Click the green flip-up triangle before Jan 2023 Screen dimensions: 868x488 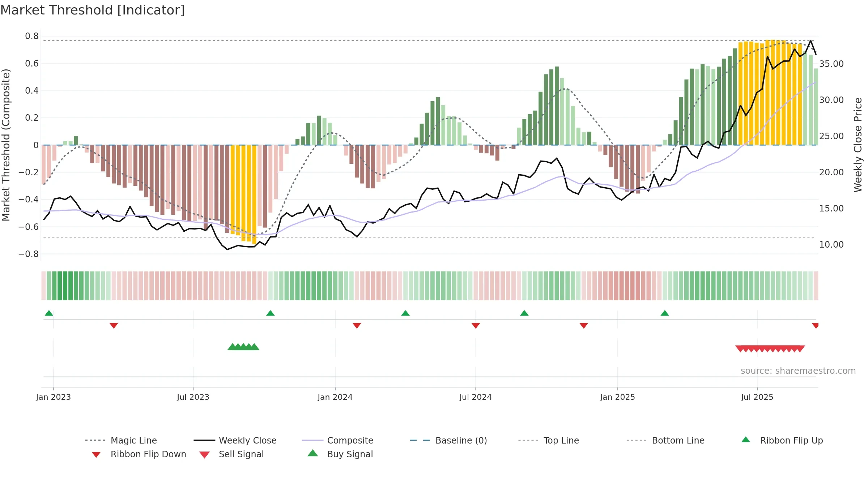[x=49, y=313]
